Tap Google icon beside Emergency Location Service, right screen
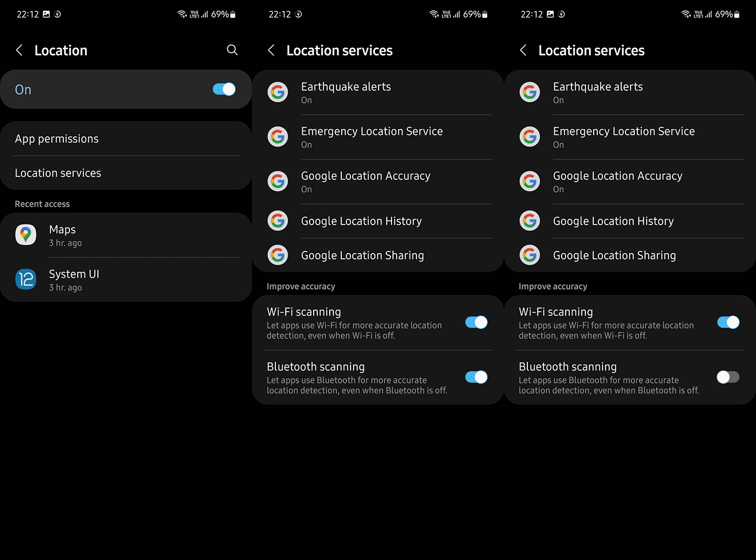Image resolution: width=756 pixels, height=560 pixels. coord(530,137)
